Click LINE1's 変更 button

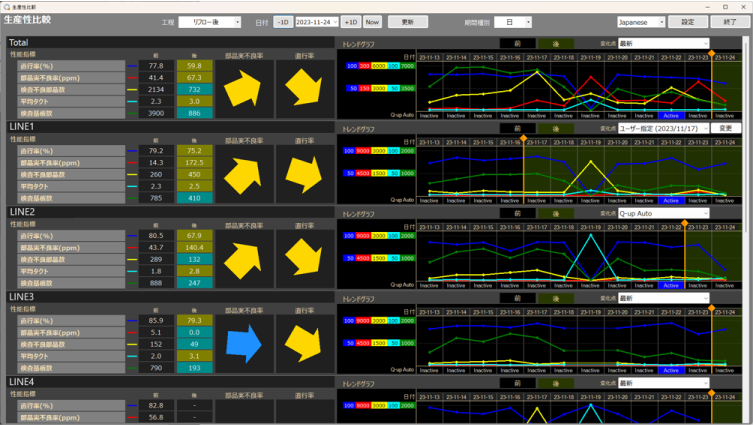[726, 128]
